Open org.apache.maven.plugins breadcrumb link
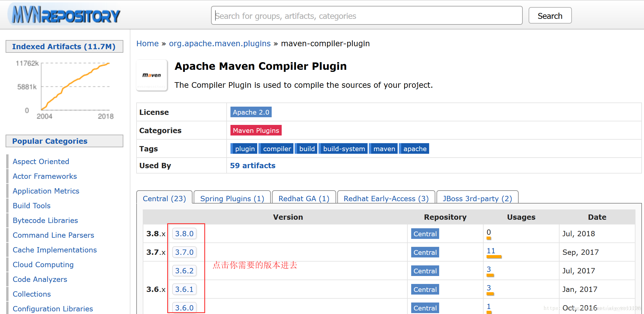 220,44
